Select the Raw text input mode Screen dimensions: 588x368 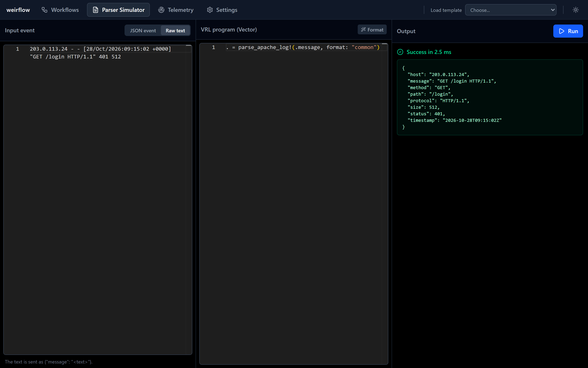click(175, 30)
